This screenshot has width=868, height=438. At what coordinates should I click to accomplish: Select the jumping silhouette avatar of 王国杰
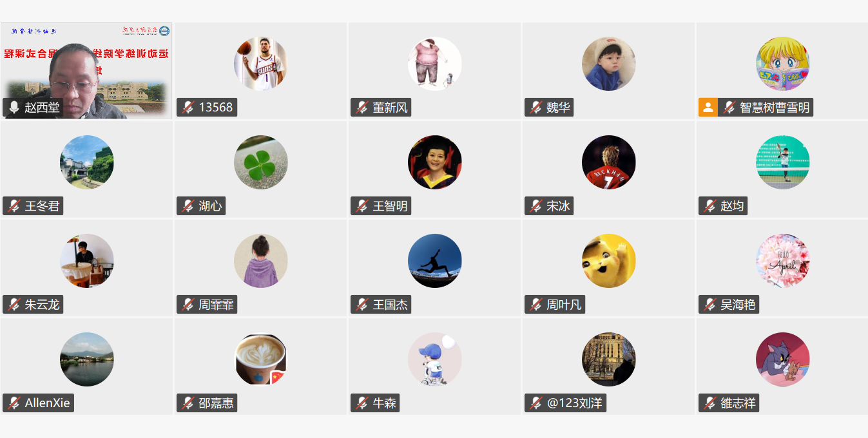click(x=434, y=261)
